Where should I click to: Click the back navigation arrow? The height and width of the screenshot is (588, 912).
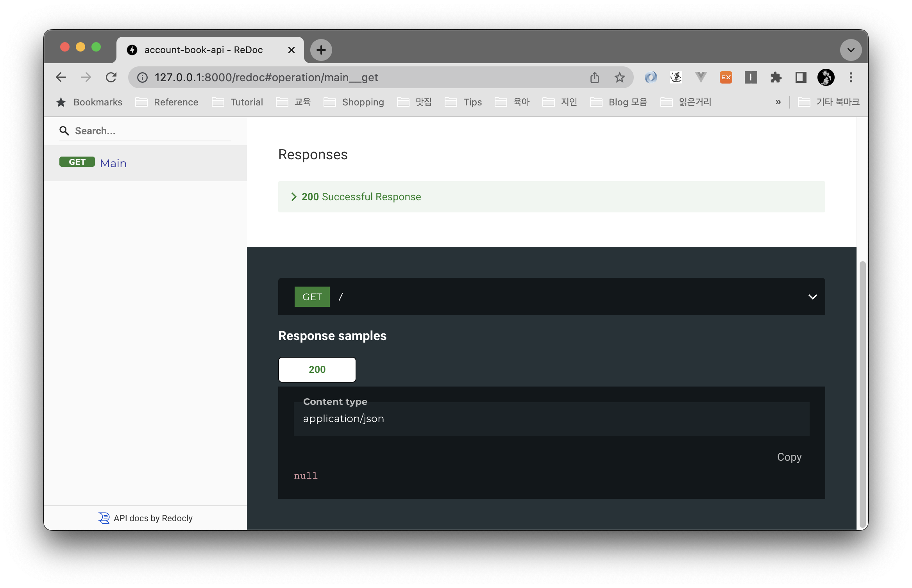click(x=61, y=77)
